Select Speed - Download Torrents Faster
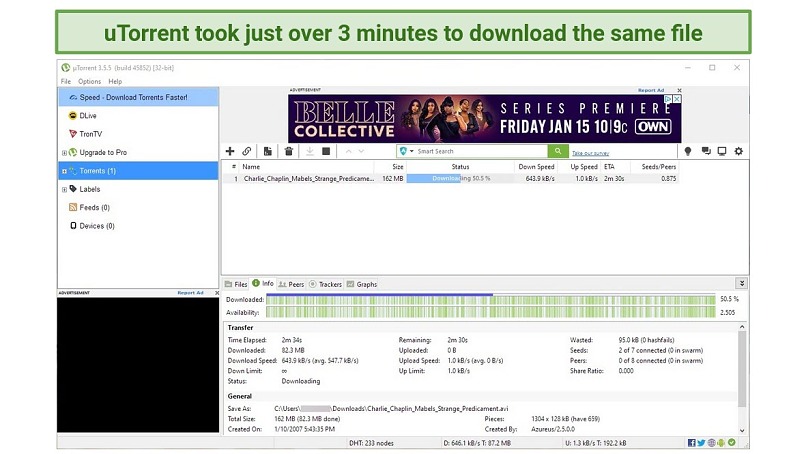This screenshot has height=454, width=806. pyautogui.click(x=138, y=97)
